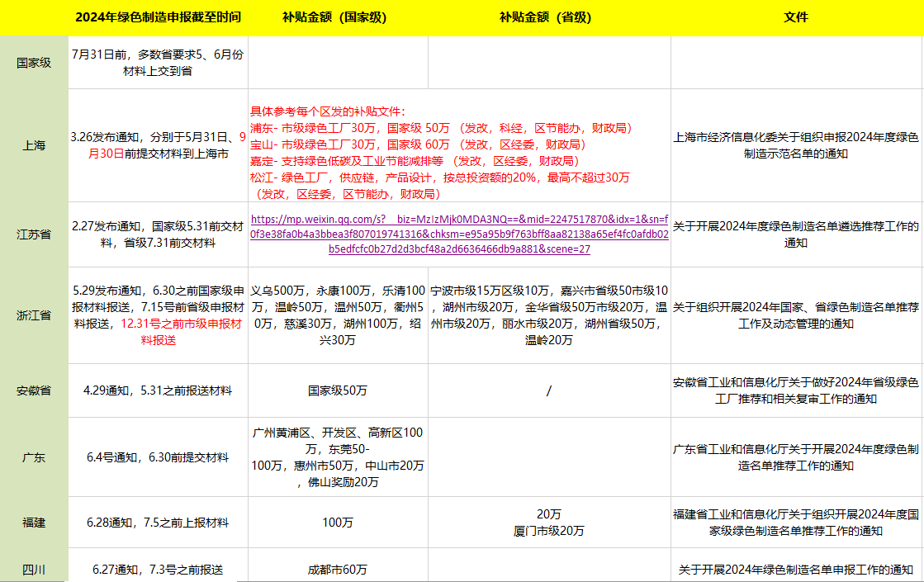Click the 安徽省 cell showing 国家级50万
Image resolution: width=924 pixels, height=582 pixels.
[x=338, y=390]
